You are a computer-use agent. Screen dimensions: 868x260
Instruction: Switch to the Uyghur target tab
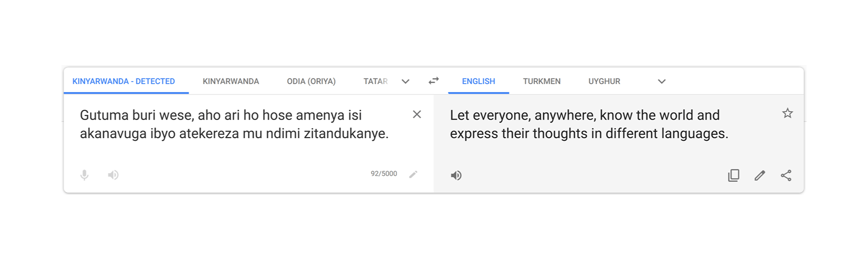[x=605, y=81]
